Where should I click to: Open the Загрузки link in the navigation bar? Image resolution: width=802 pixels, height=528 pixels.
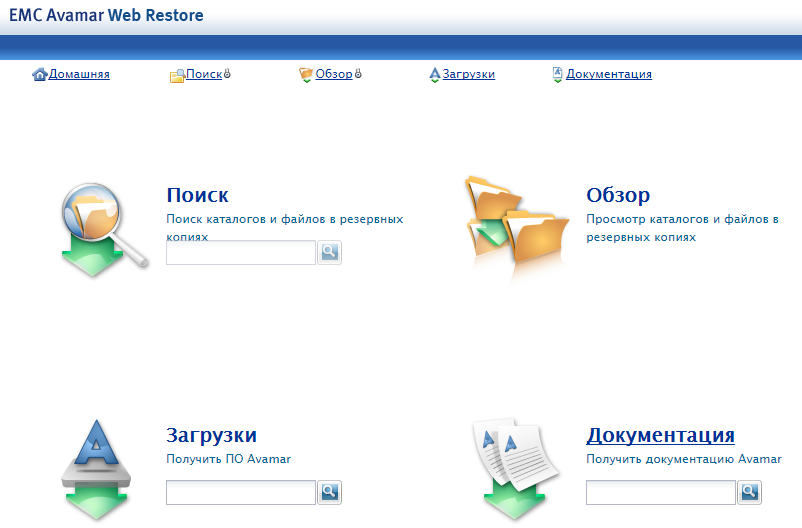coord(469,74)
